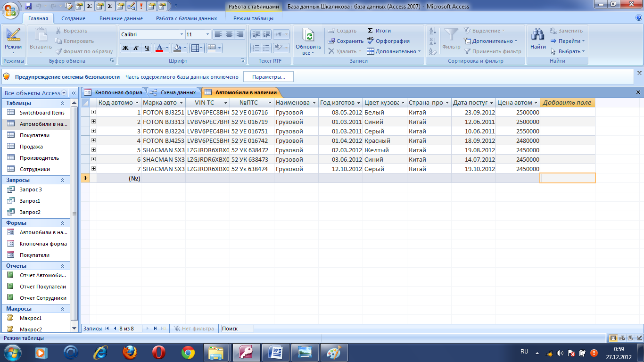
Task: Open the Перейти go-to dropdown
Action: click(x=568, y=41)
